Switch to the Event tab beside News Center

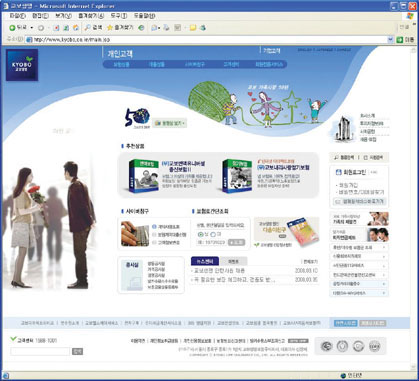(233, 261)
